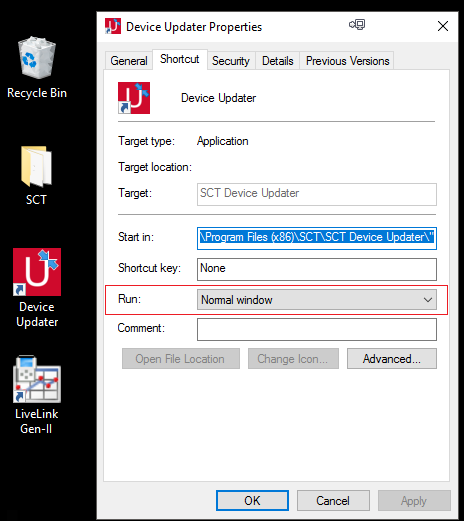Click in the Start in field
This screenshot has width=464, height=521.
point(317,238)
